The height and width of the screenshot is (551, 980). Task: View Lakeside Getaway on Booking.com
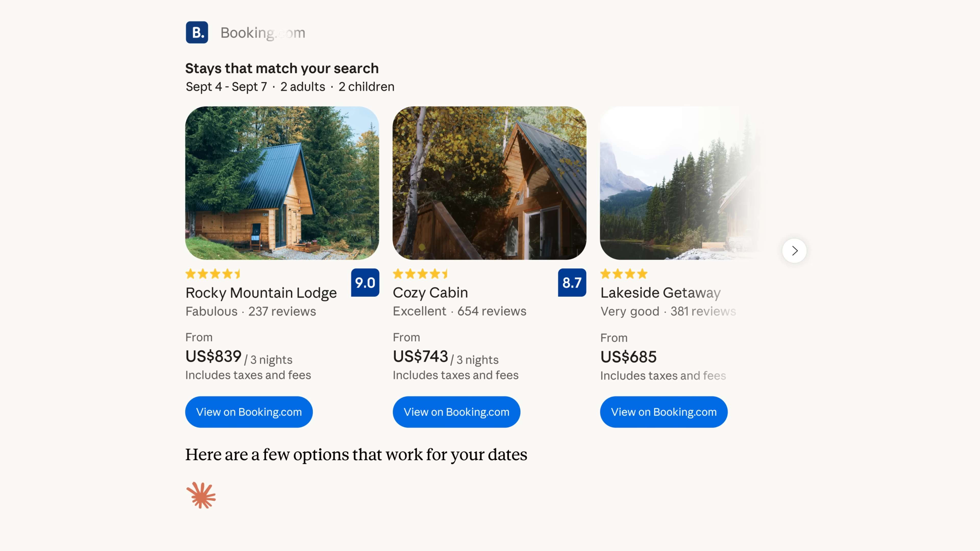[664, 412]
